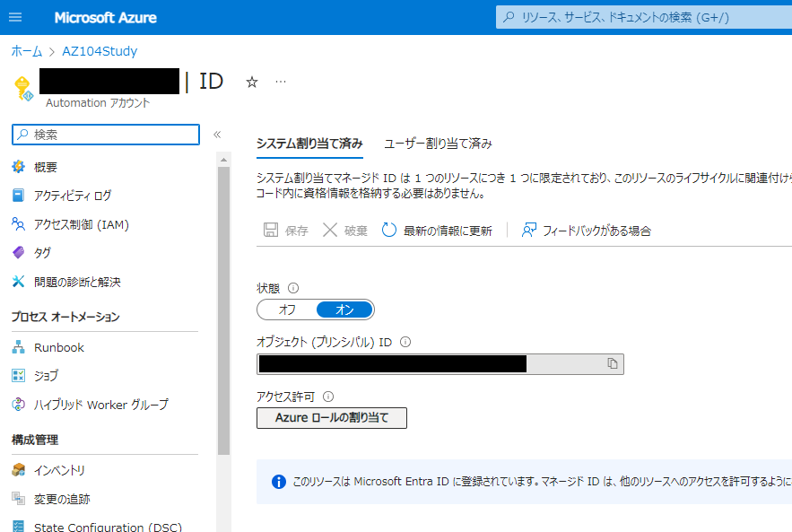The image size is (792, 532).
Task: Click 最新の情報に更新 refresh button
Action: click(x=437, y=231)
